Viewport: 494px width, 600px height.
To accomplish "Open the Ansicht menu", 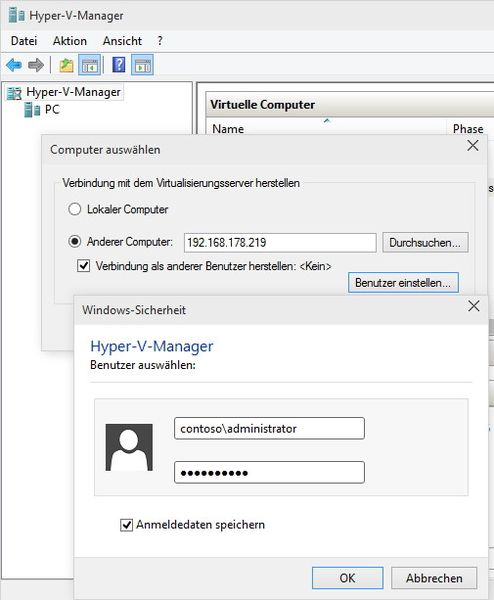I will pos(122,41).
